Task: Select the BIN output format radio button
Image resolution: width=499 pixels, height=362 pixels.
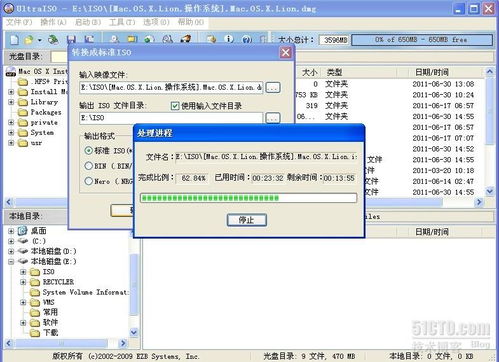Action: 88,166
